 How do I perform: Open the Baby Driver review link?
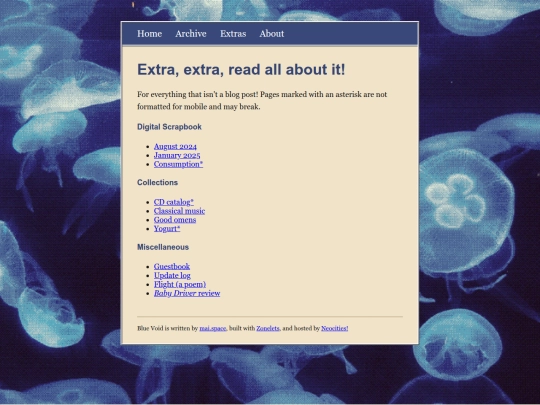(187, 293)
